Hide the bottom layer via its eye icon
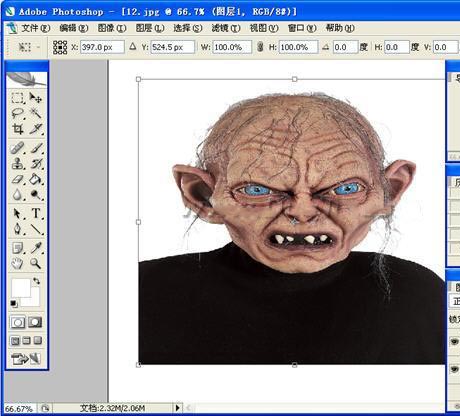The height and width of the screenshot is (416, 460). pos(454,369)
